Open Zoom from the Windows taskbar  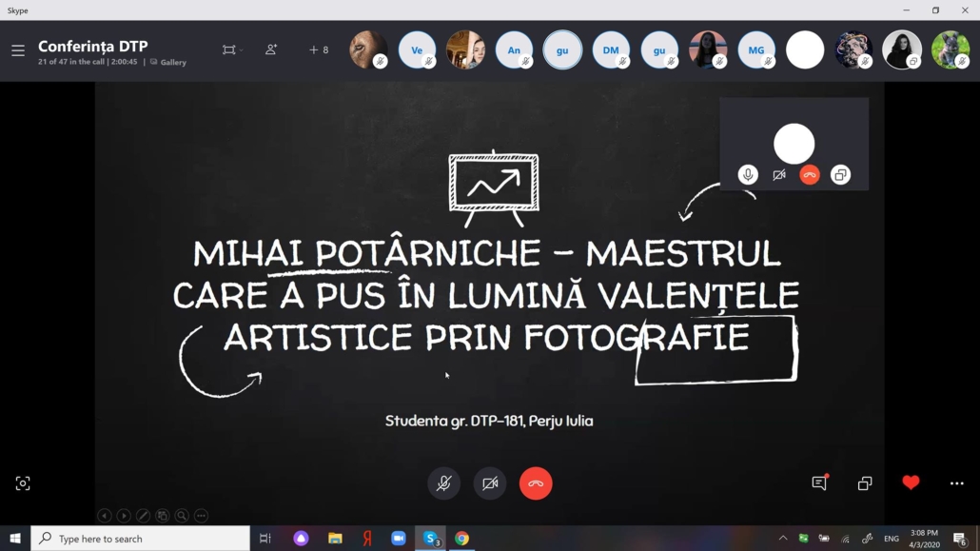tap(399, 539)
